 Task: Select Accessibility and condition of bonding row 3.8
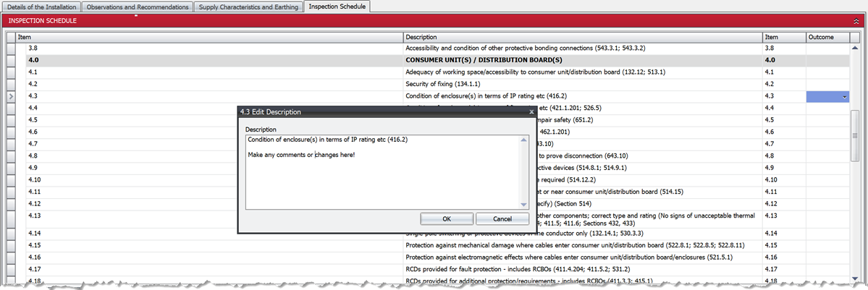[x=437, y=48]
